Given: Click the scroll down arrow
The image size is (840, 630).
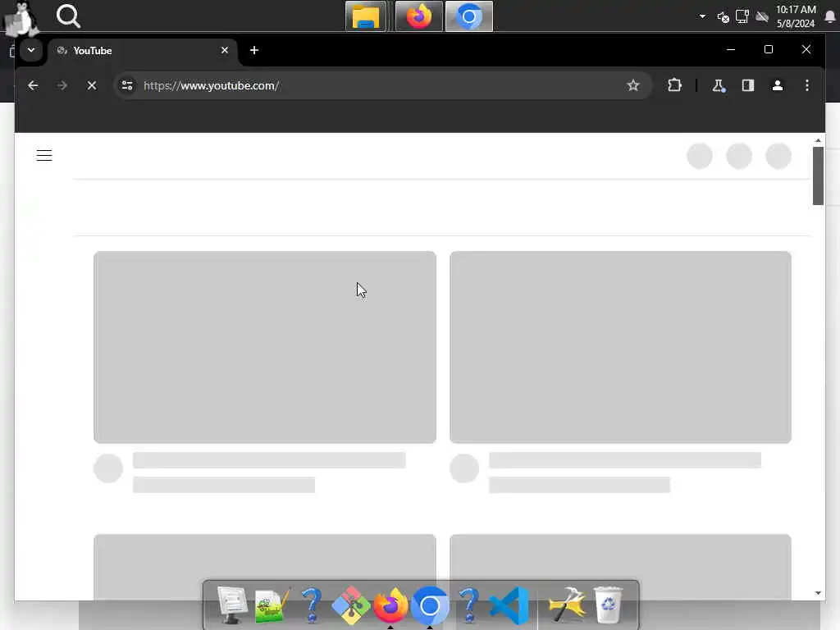Looking at the screenshot, I should pyautogui.click(x=818, y=592).
